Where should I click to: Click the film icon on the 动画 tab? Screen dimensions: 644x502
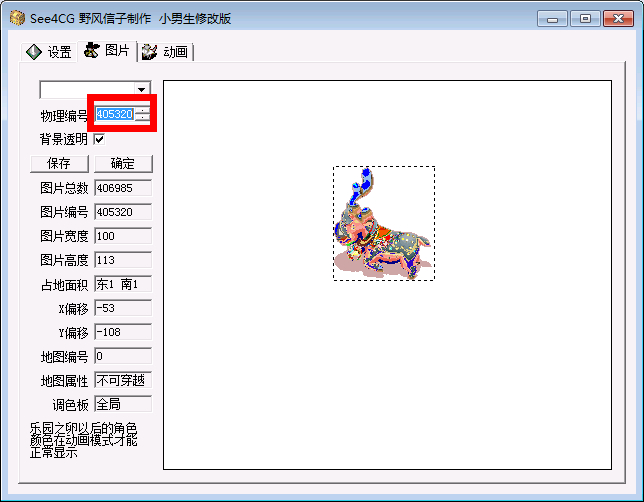click(150, 52)
